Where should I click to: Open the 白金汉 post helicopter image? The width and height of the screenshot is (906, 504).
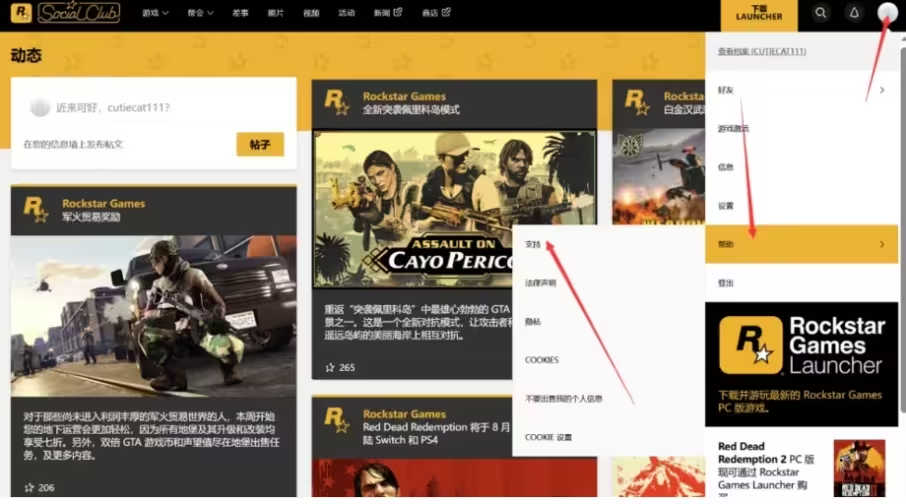pos(659,177)
